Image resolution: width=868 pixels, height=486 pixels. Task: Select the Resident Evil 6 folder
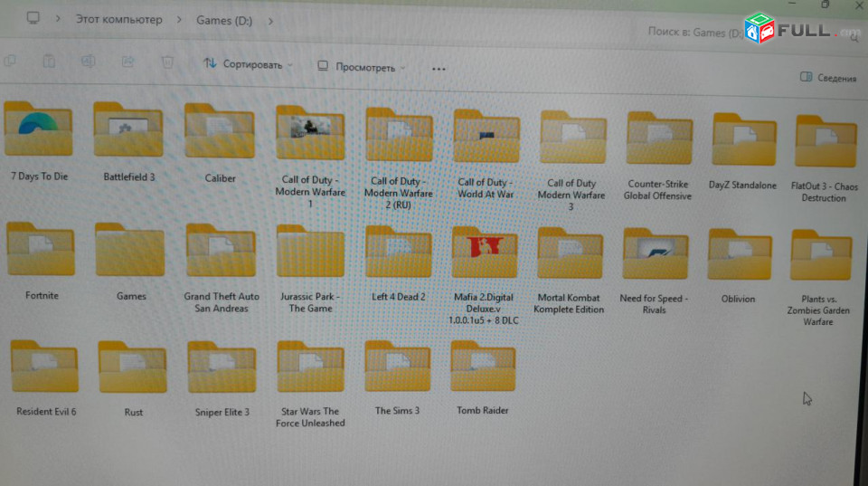click(44, 367)
